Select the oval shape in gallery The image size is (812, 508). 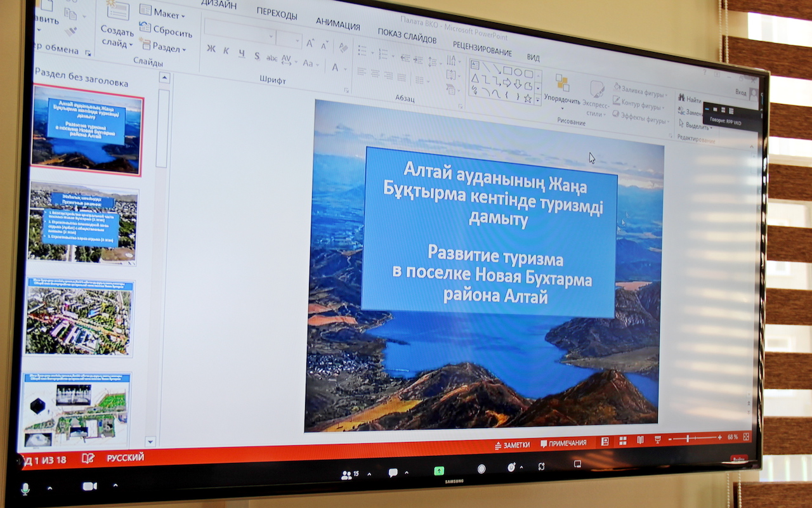point(518,72)
